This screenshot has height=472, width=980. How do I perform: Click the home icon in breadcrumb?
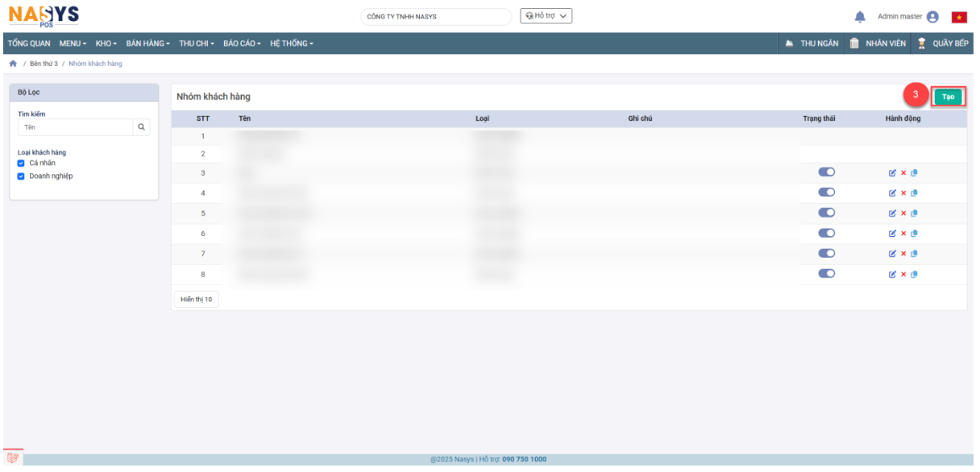(x=12, y=64)
